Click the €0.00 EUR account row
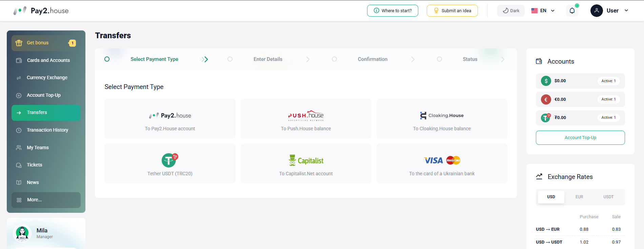The width and height of the screenshot is (644, 249). 580,99
